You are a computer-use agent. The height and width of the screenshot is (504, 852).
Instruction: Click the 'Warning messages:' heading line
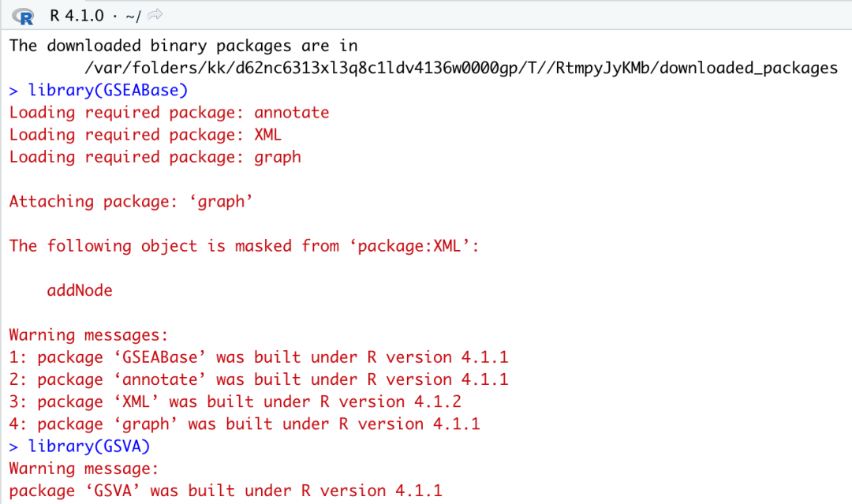click(88, 335)
